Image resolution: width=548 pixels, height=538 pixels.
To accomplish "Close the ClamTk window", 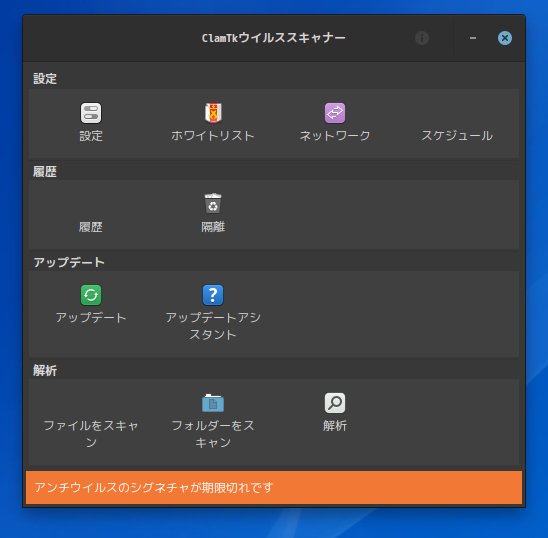I will click(x=505, y=38).
